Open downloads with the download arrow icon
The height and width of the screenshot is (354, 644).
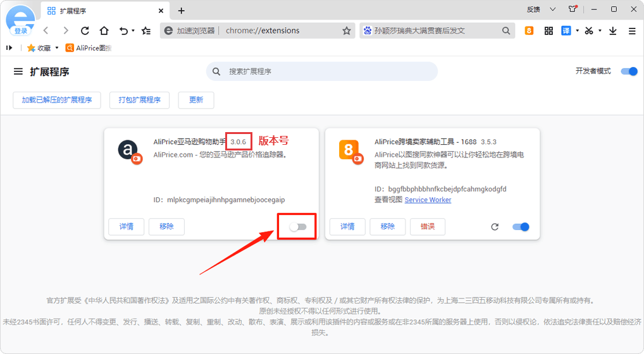coord(613,30)
